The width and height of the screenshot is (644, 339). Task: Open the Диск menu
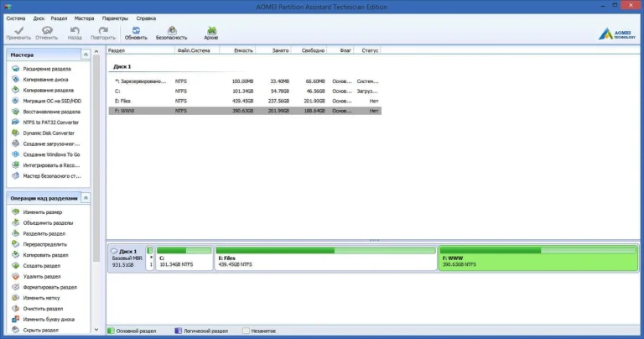[39, 18]
